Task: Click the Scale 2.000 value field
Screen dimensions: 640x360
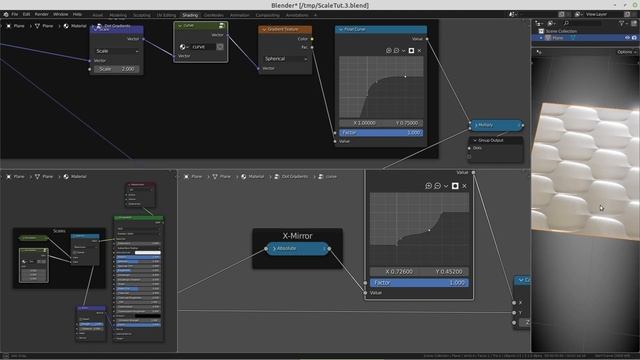Action: 117,69
